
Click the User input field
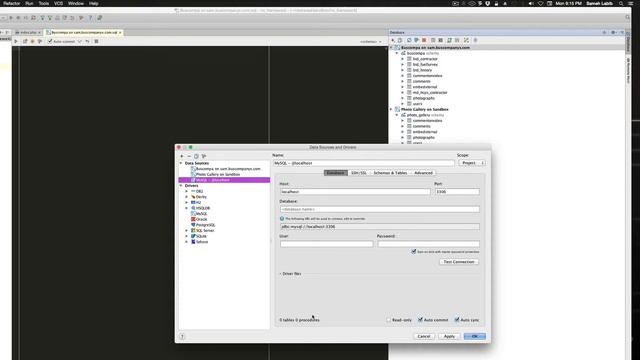coord(327,244)
